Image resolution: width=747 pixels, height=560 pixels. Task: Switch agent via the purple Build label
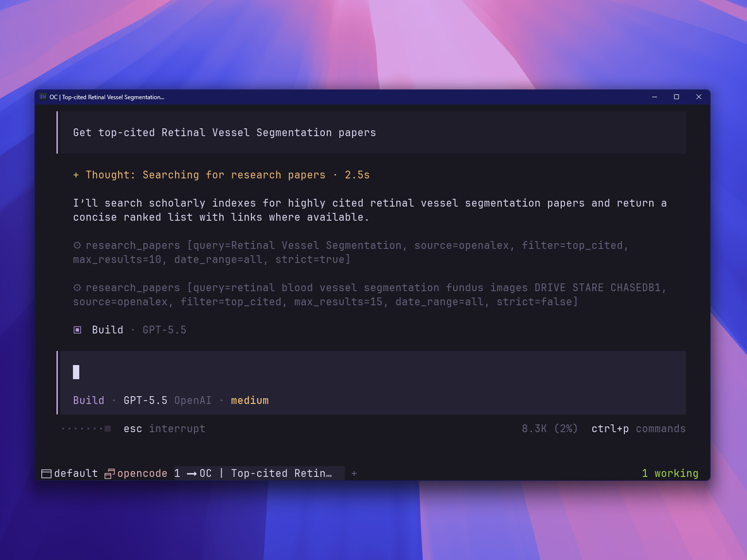[x=89, y=401]
